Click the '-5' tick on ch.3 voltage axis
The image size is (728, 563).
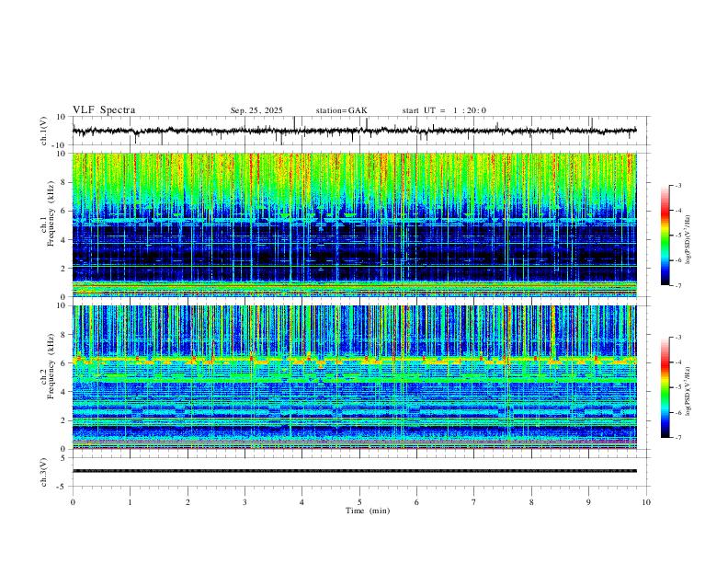pos(63,487)
